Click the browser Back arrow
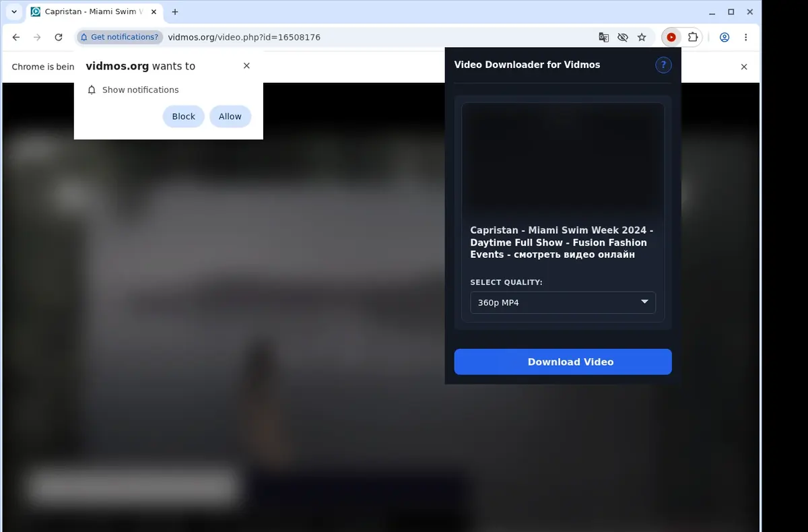Image resolution: width=808 pixels, height=532 pixels. tap(16, 38)
